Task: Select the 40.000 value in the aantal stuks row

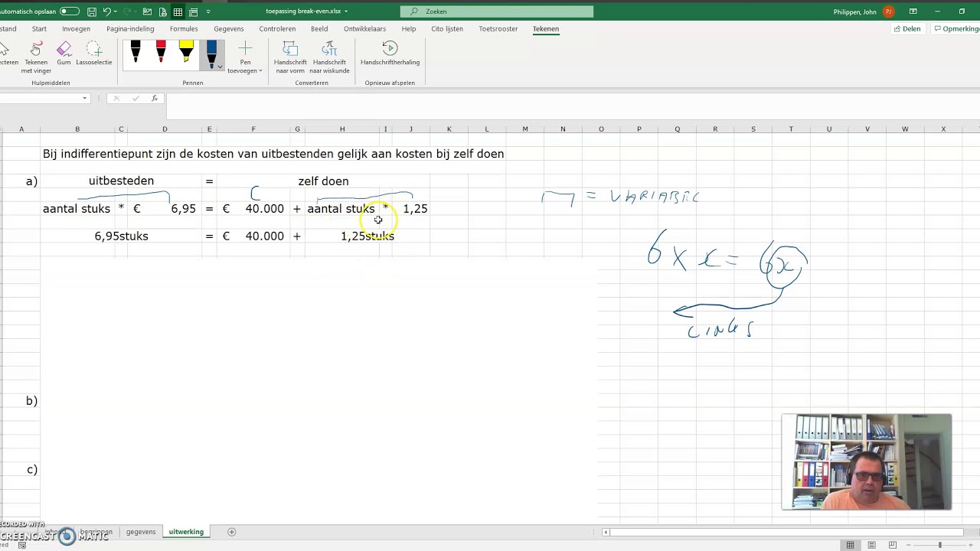Action: click(264, 208)
